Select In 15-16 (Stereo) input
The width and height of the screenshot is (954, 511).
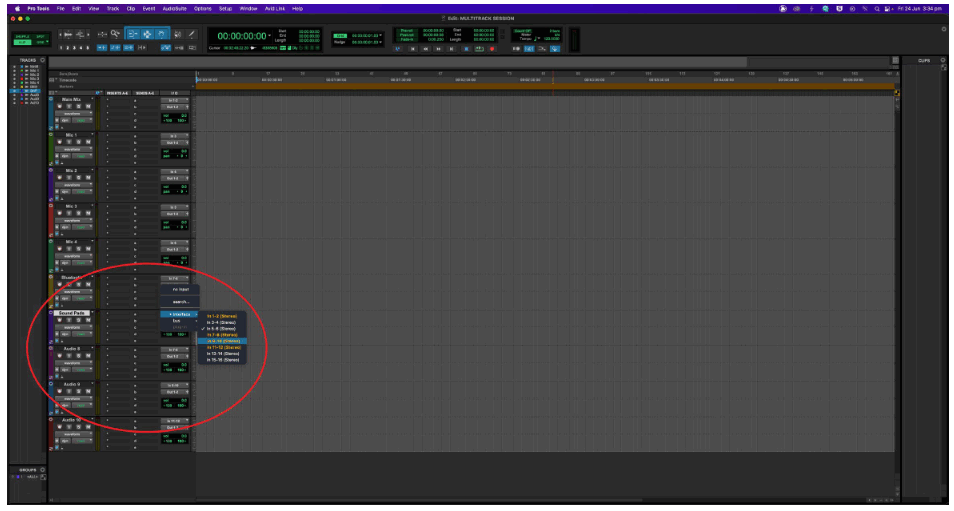(x=222, y=360)
